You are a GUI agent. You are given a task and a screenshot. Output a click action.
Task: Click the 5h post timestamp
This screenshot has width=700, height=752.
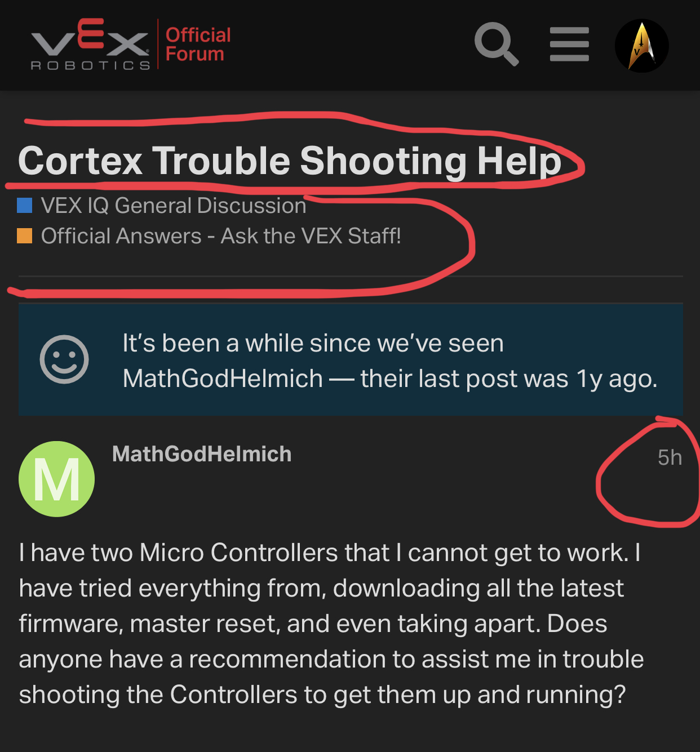coord(670,457)
